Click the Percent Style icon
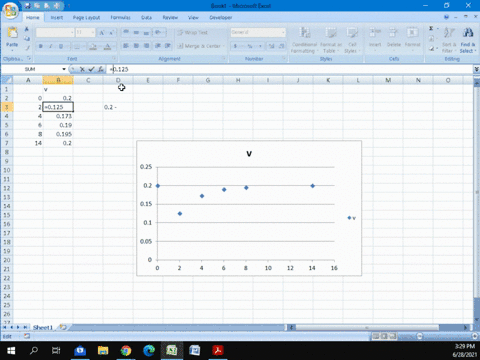The width and height of the screenshot is (480, 360). point(250,46)
